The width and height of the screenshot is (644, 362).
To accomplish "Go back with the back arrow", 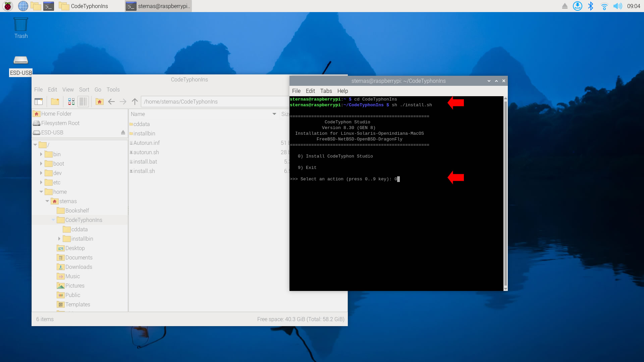I will click(x=111, y=102).
